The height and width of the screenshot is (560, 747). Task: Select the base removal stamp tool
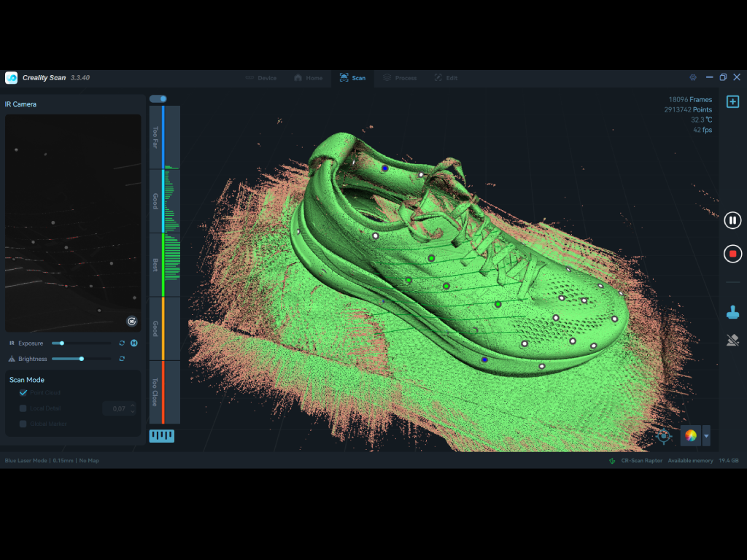click(732, 312)
